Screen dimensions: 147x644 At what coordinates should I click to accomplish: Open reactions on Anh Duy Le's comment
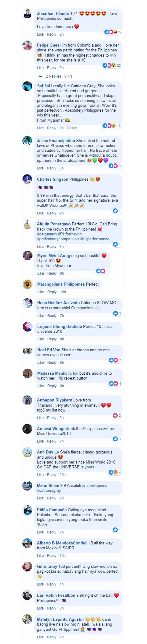(x=115, y=472)
